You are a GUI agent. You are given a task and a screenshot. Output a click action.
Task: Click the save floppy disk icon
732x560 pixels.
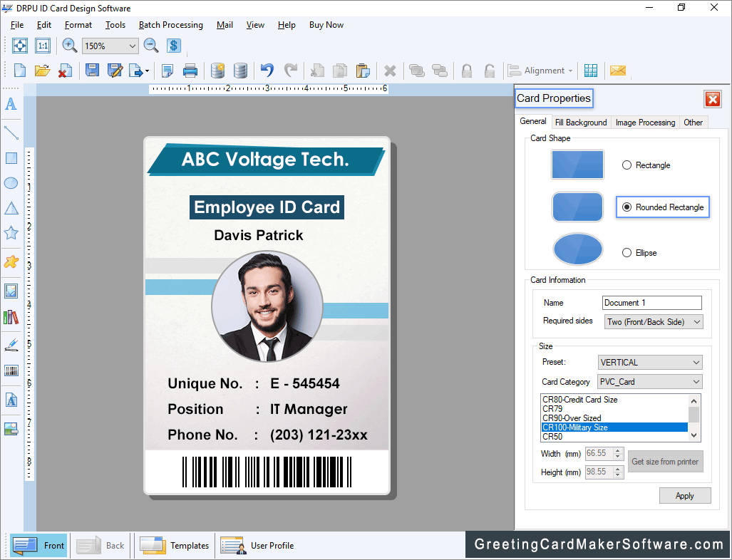pyautogui.click(x=92, y=71)
